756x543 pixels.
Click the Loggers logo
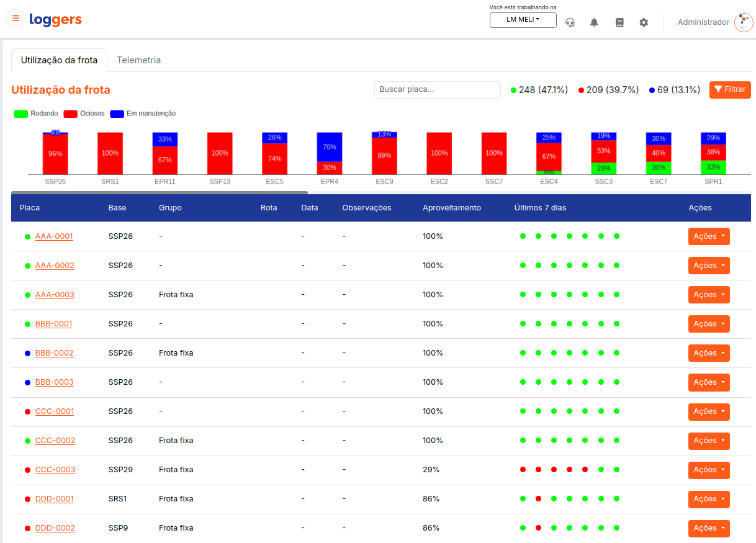55,19
